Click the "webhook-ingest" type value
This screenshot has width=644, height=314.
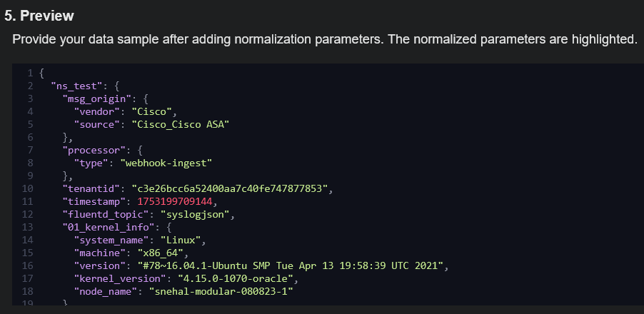tap(166, 163)
